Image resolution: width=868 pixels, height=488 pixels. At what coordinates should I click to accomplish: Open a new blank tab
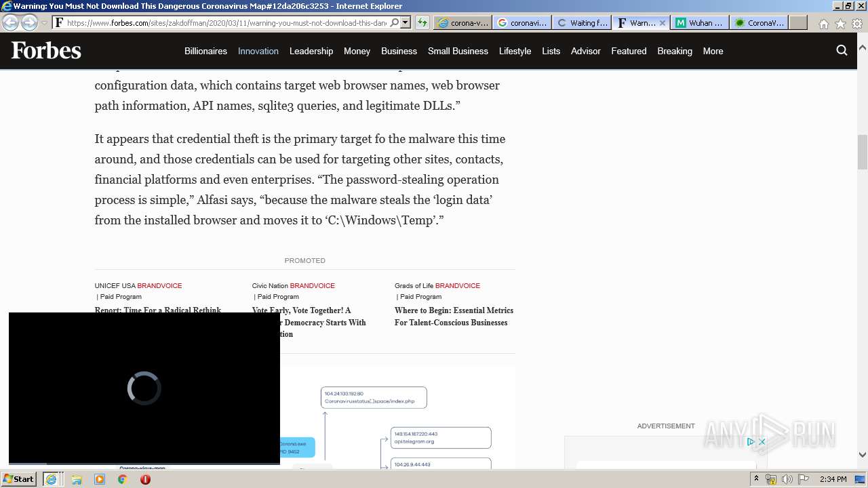pyautogui.click(x=798, y=22)
